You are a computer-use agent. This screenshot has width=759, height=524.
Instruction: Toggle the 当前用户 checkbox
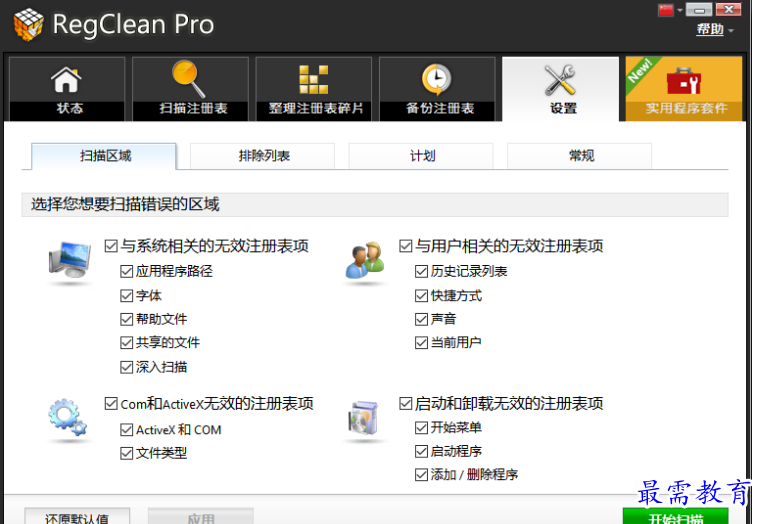pos(421,343)
